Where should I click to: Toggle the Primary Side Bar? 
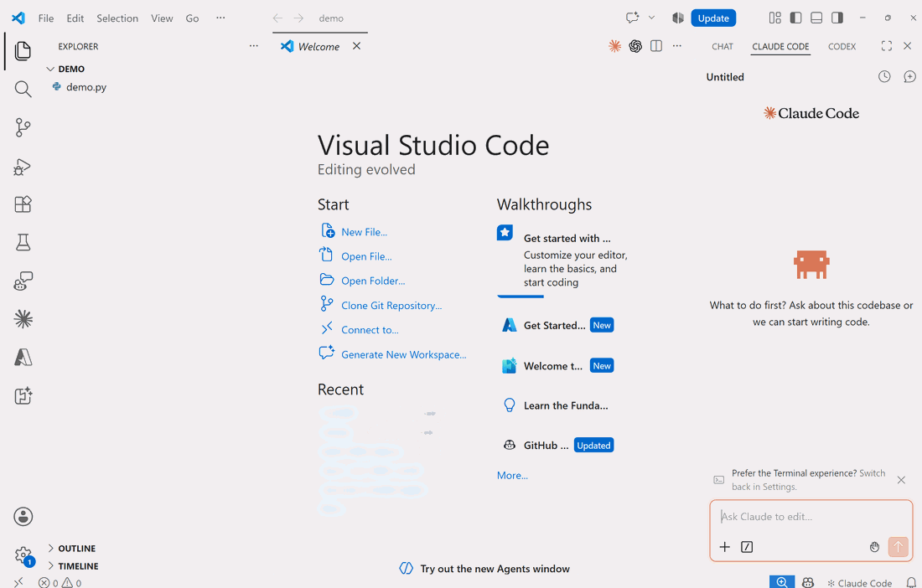(x=795, y=18)
